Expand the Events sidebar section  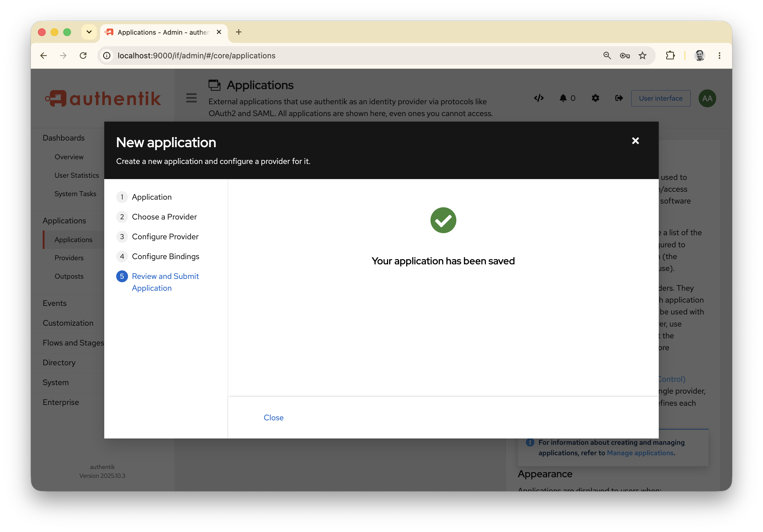pos(54,303)
